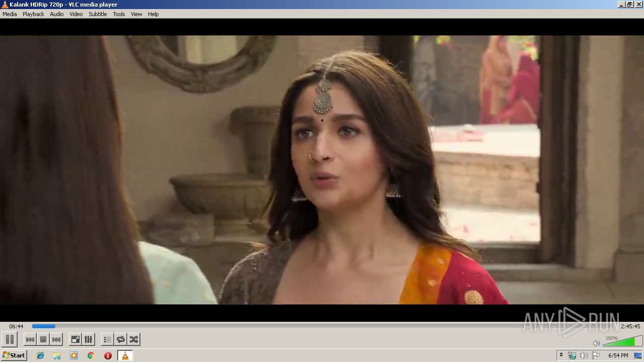This screenshot has height=362, width=644.
Task: Open the Tools menu
Action: [x=119, y=14]
